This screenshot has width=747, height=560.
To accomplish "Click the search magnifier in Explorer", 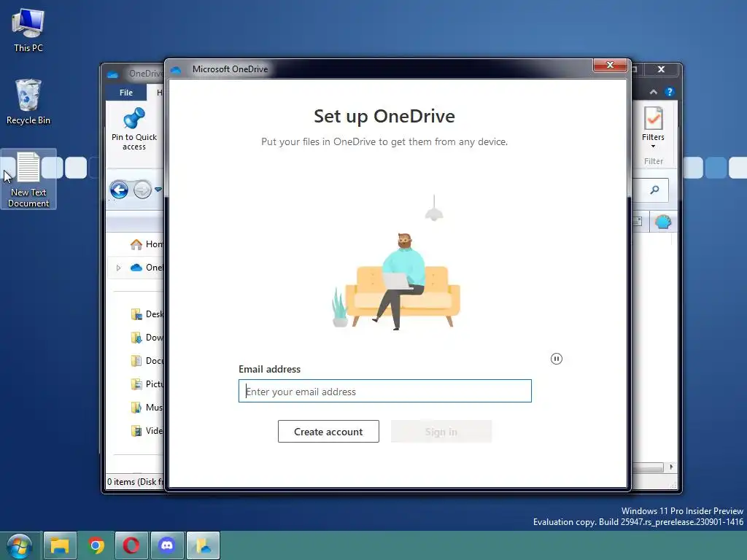I will [654, 190].
